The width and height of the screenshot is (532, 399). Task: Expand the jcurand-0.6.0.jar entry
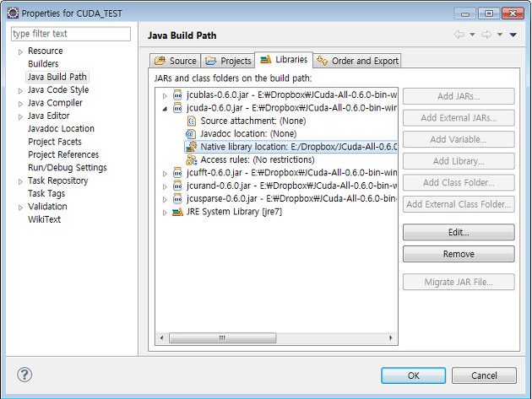165,186
